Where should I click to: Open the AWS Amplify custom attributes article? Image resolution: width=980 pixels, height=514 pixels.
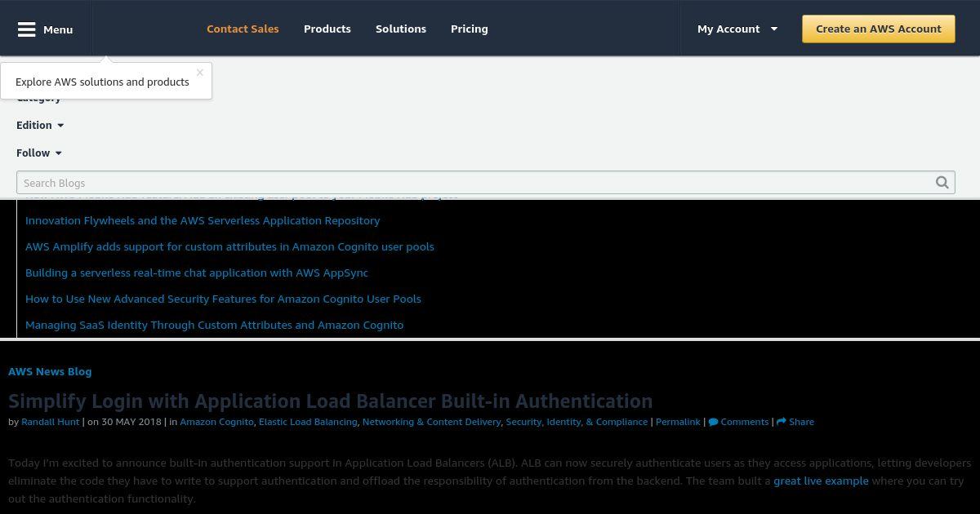[x=229, y=246]
